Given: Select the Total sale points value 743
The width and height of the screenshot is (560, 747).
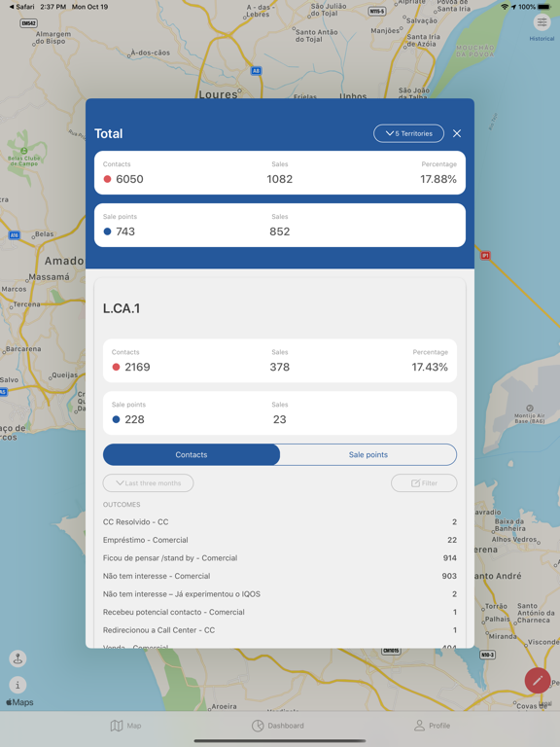Looking at the screenshot, I should pyautogui.click(x=125, y=231).
